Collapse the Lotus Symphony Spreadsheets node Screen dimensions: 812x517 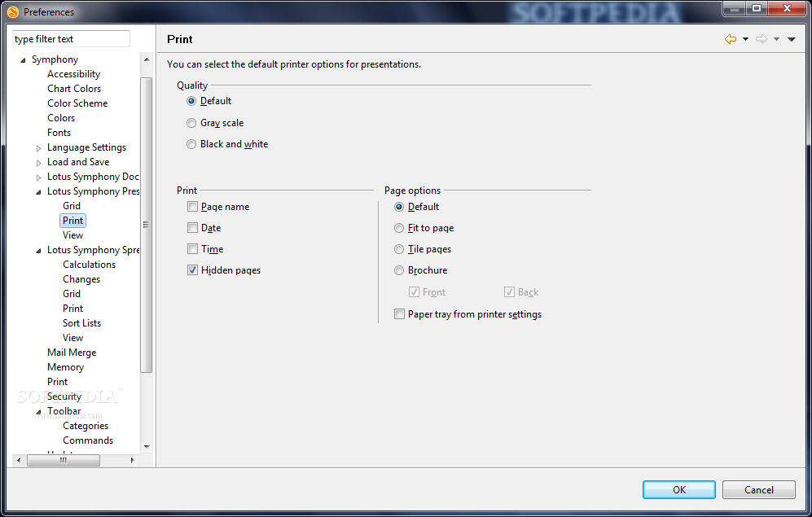point(38,251)
